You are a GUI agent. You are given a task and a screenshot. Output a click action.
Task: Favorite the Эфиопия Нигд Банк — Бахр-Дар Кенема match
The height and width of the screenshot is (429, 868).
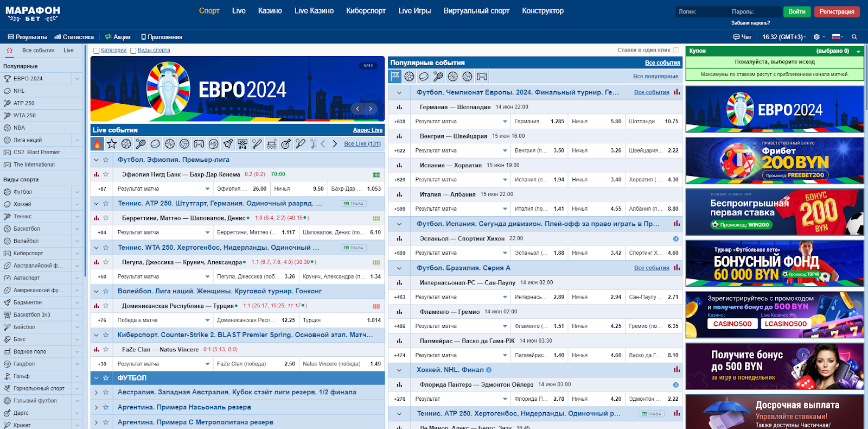pos(106,174)
